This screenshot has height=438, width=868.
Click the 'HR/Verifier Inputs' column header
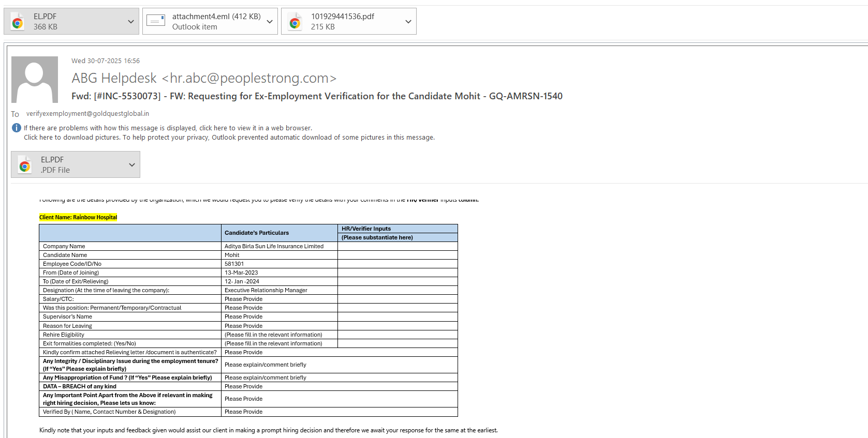coord(366,229)
